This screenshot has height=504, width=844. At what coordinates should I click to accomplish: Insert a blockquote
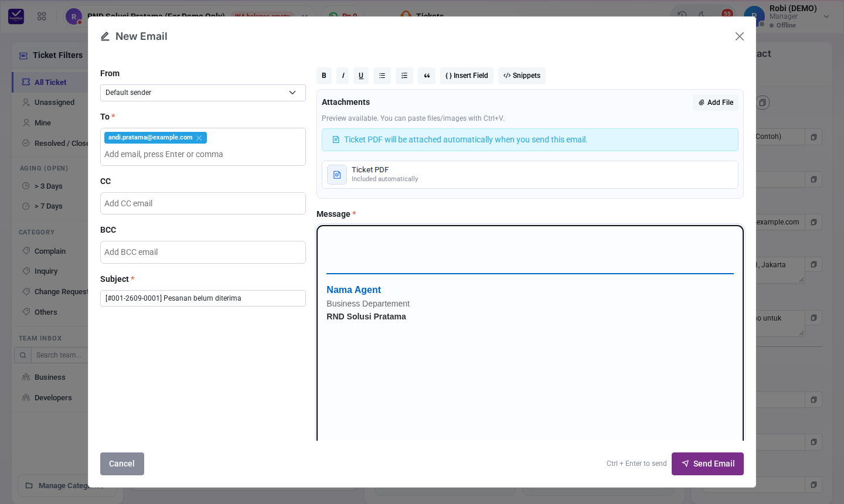click(427, 76)
